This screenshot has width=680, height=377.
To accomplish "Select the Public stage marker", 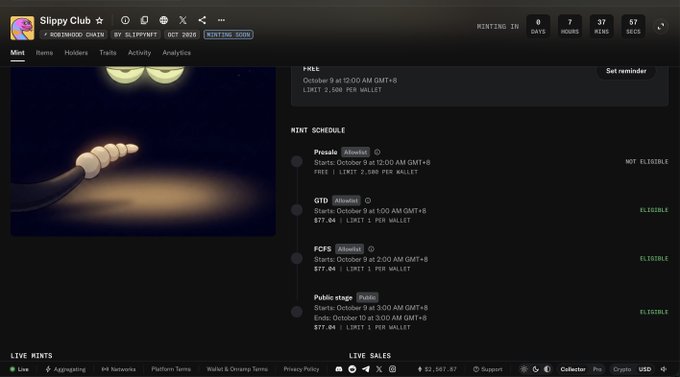I will click(x=297, y=312).
